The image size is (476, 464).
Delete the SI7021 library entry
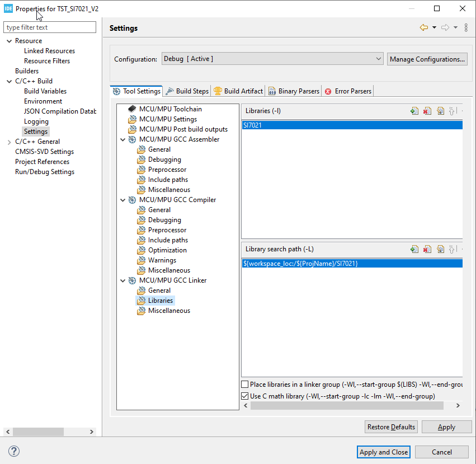[427, 111]
